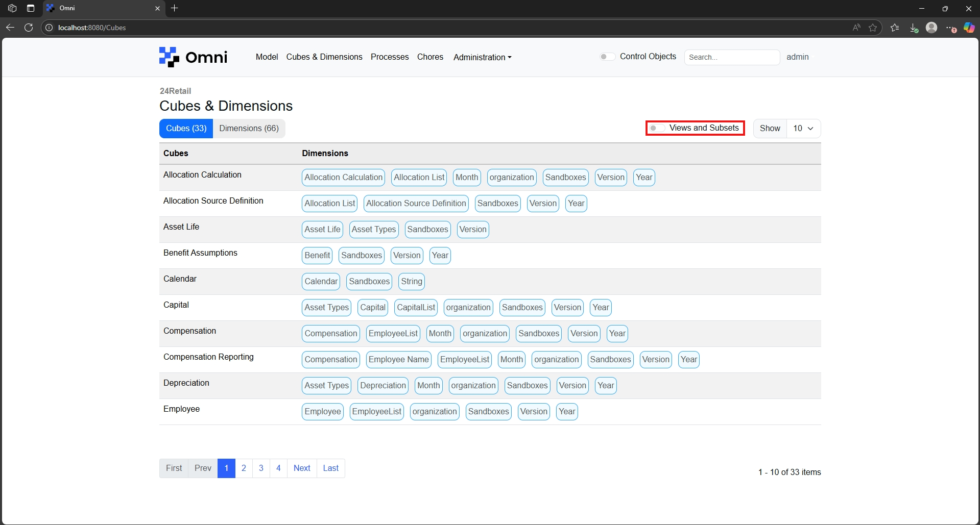This screenshot has width=980, height=525.
Task: Open the Benefit Assumptions cube
Action: 200,253
